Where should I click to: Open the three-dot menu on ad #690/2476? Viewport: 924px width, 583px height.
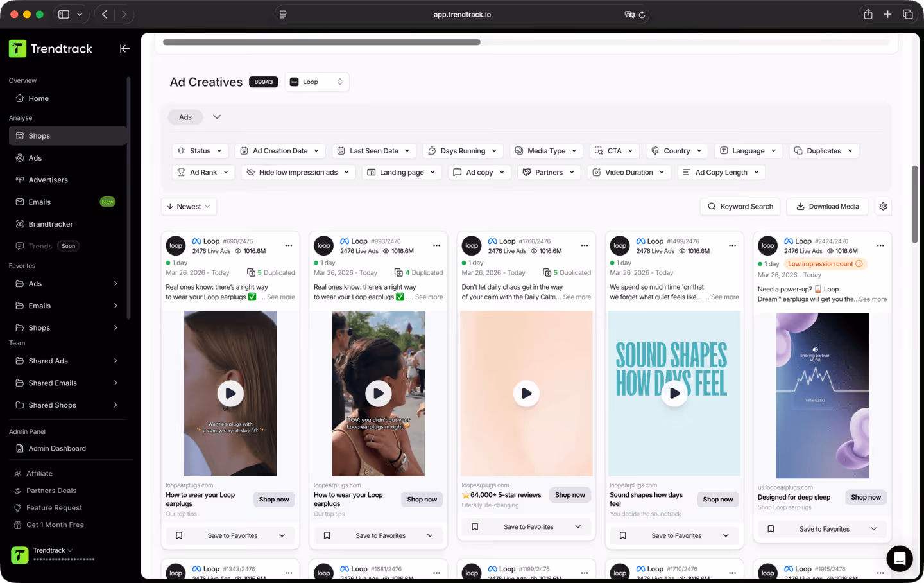288,245
